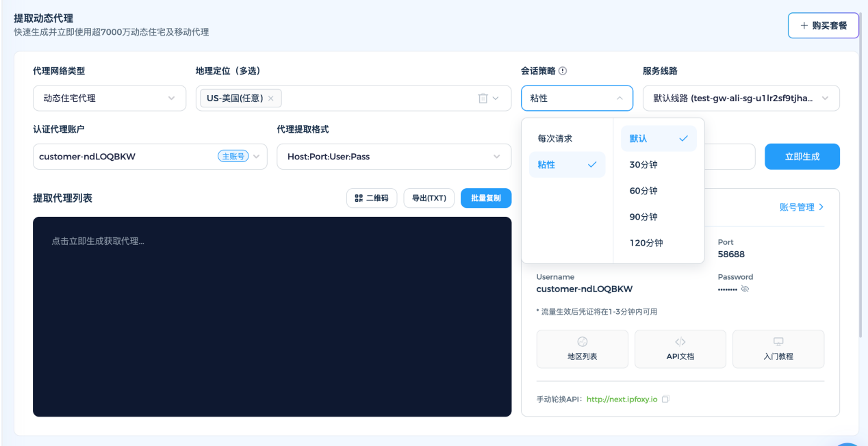
Task: Open the 账号管理 link
Action: [802, 207]
